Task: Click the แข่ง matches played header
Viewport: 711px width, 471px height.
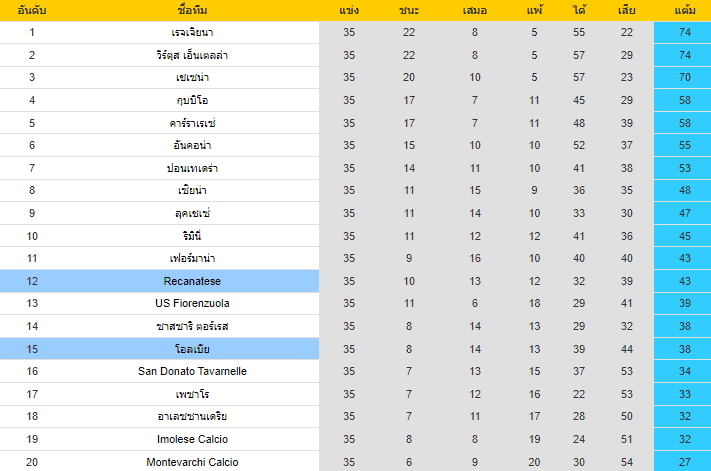Action: (x=349, y=10)
